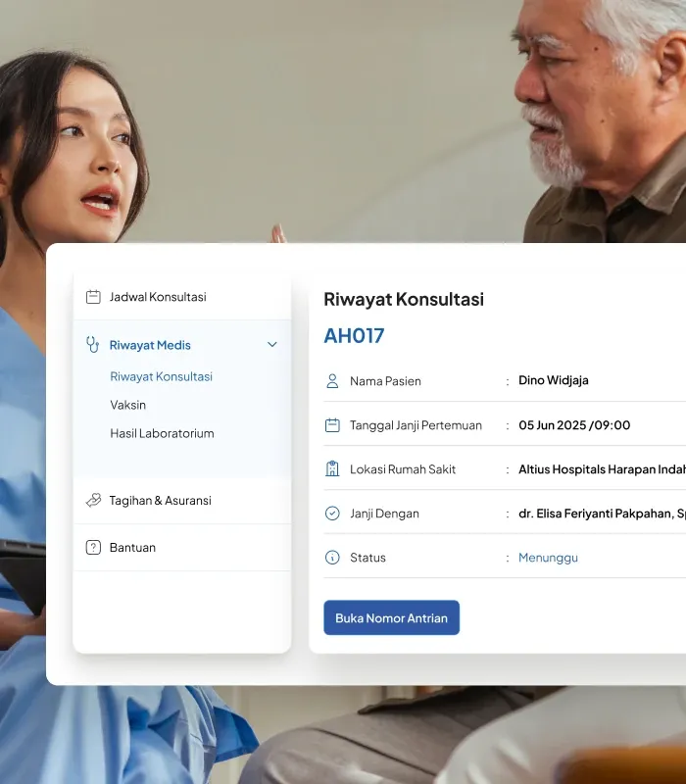Open the Jadwal Konsultasi menu item
Screen dimensions: 686x784
182,297
